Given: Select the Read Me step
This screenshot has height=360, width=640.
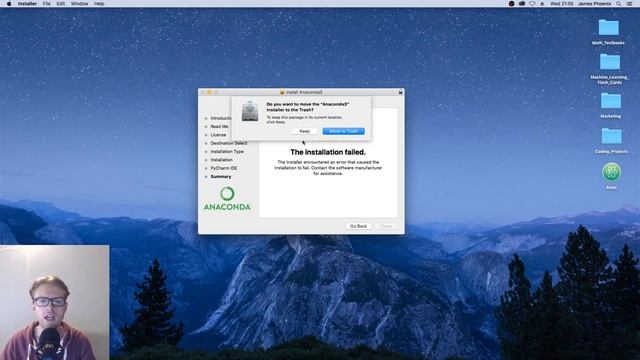Looking at the screenshot, I should [x=219, y=127].
